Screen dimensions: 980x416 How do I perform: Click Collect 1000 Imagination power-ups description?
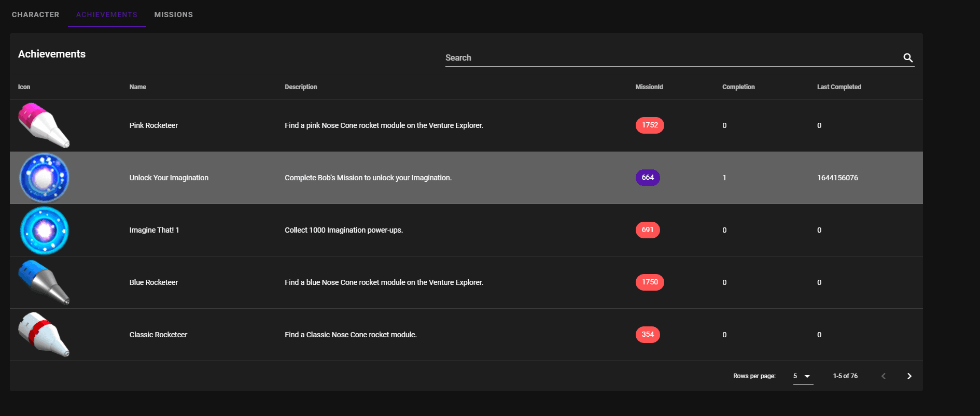(x=344, y=230)
